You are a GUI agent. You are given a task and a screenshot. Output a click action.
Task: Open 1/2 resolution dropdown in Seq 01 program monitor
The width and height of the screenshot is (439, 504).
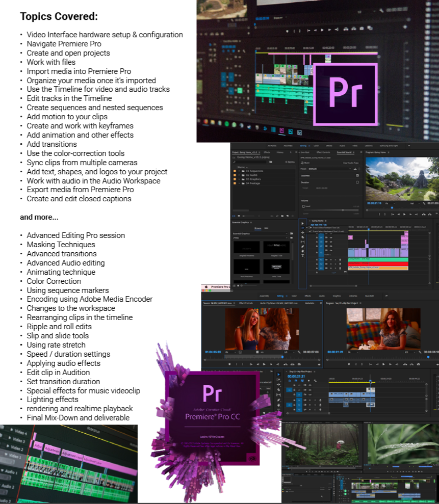click(x=410, y=352)
